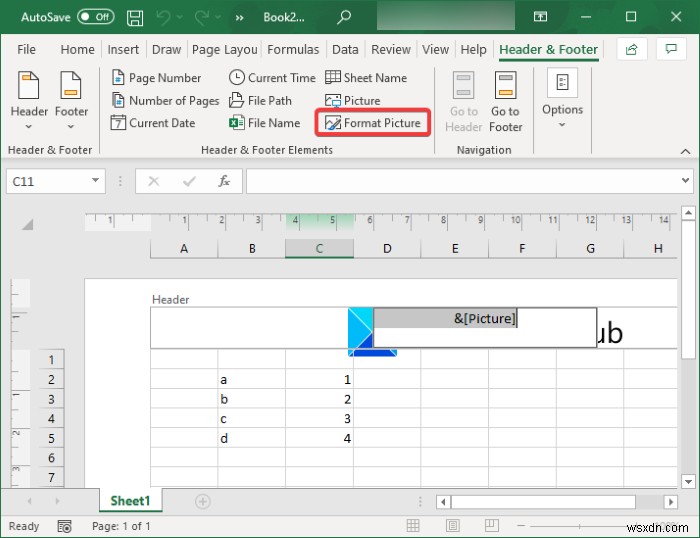
Task: Open the View tab
Action: (x=435, y=50)
